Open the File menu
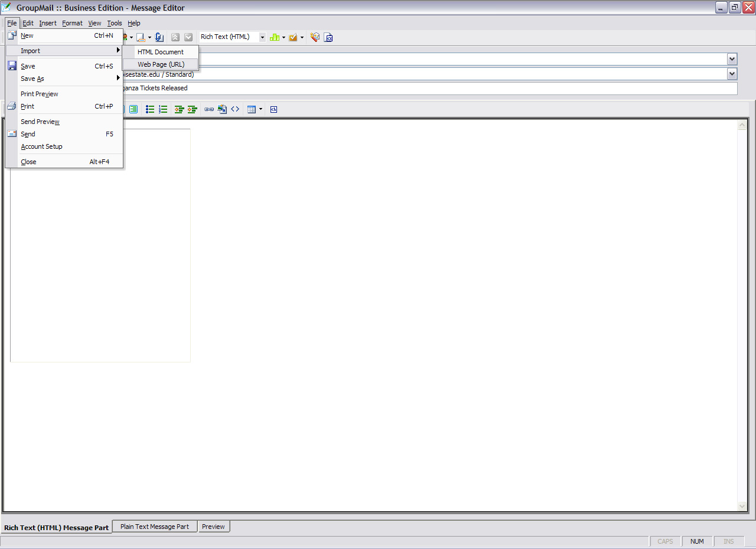756x549 pixels. tap(12, 23)
